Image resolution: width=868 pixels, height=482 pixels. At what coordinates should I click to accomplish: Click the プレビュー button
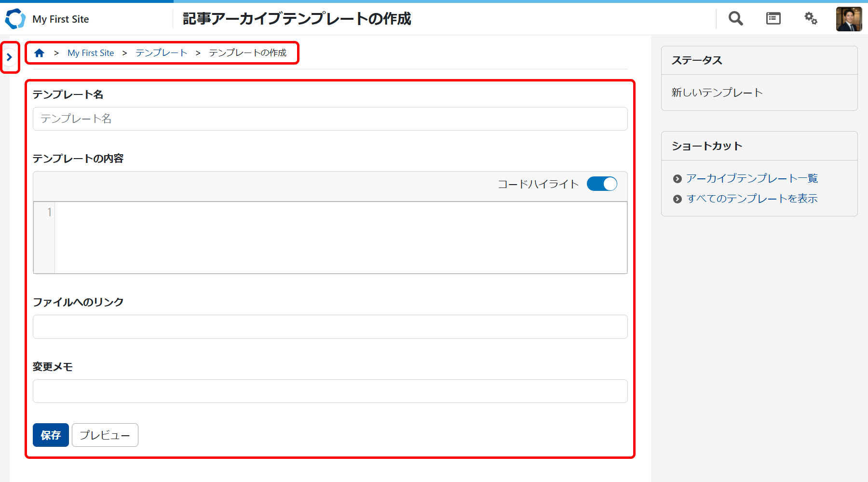tap(105, 435)
